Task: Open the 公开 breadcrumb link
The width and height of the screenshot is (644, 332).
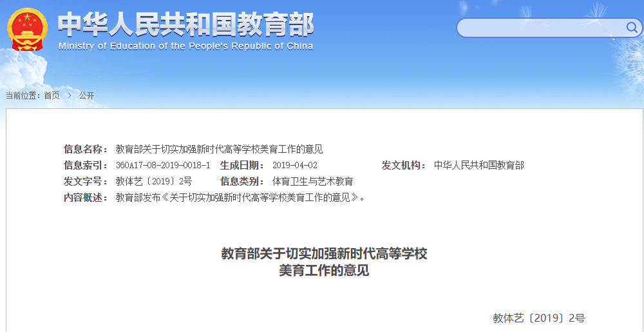Action: pyautogui.click(x=87, y=96)
